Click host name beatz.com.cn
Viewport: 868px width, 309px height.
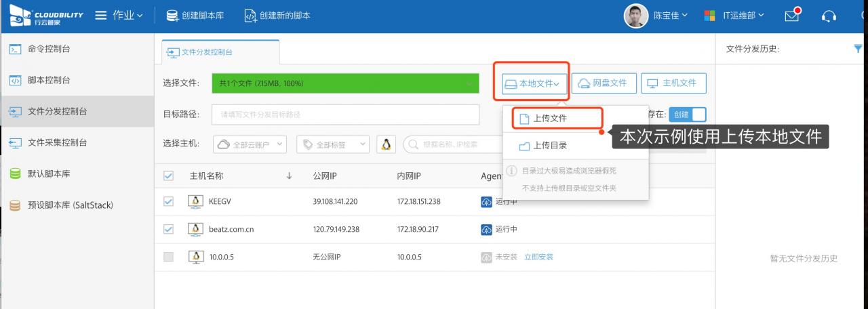(x=233, y=229)
